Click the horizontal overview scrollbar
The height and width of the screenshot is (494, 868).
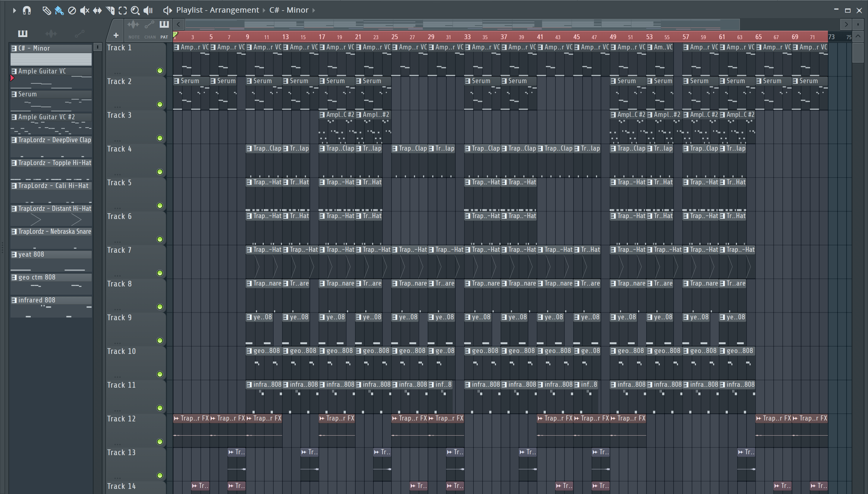click(462, 24)
